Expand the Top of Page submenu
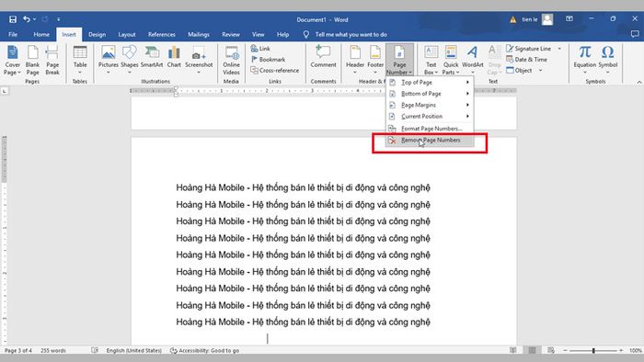The height and width of the screenshot is (362, 644). pos(430,83)
